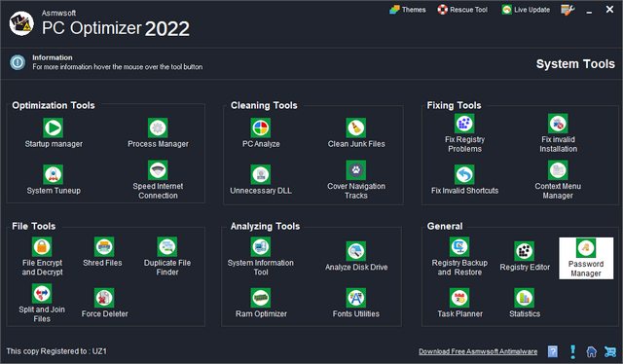Open the Startup manager tool

pos(54,132)
